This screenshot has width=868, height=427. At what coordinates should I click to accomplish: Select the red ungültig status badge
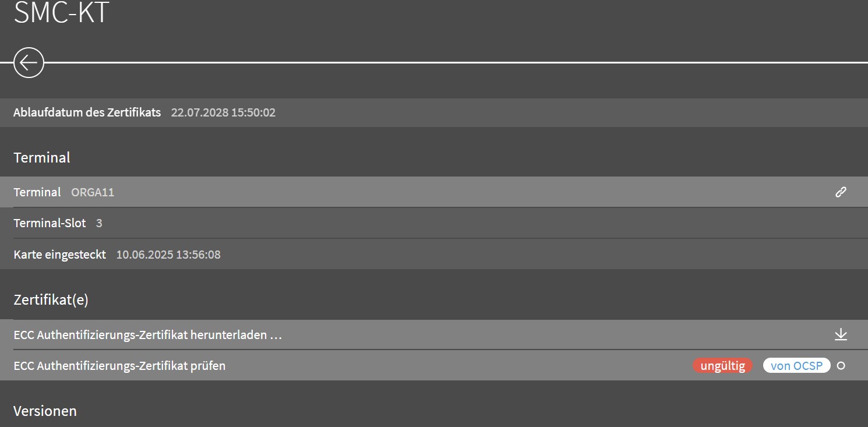[722, 366]
